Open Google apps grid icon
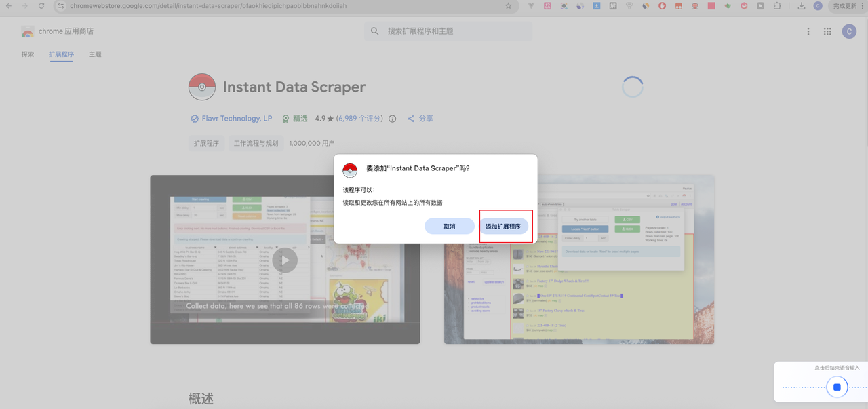Viewport: 868px width, 409px height. tap(827, 31)
